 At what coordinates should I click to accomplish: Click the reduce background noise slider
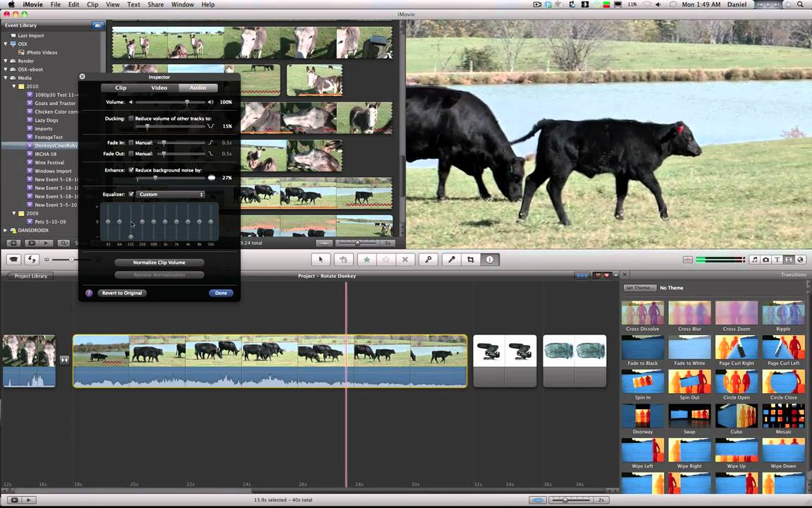[x=155, y=178]
